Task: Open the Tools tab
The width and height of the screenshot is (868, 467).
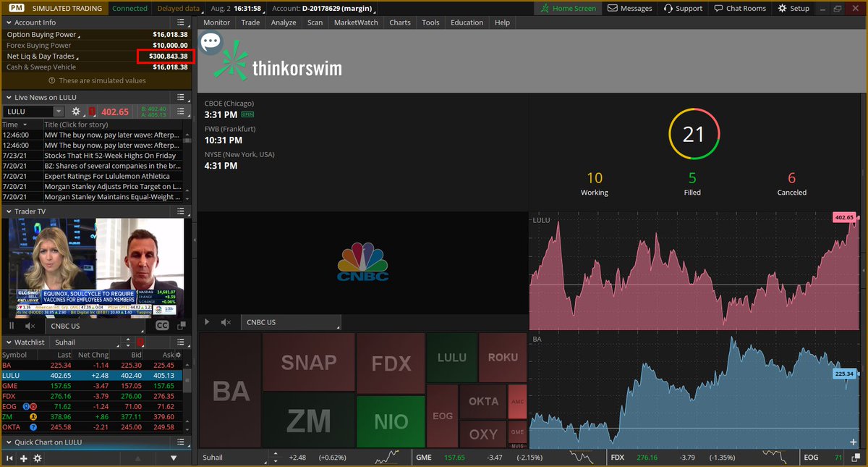Action: pos(430,22)
